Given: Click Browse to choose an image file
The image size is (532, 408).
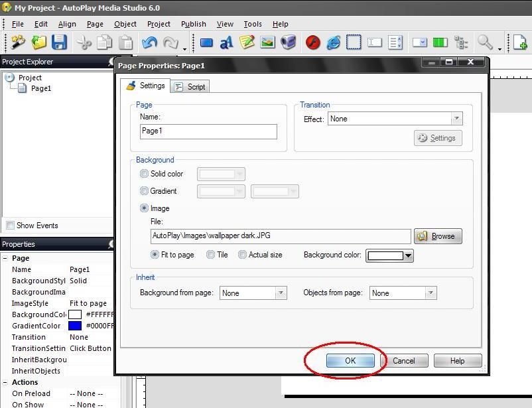Looking at the screenshot, I should (x=437, y=236).
